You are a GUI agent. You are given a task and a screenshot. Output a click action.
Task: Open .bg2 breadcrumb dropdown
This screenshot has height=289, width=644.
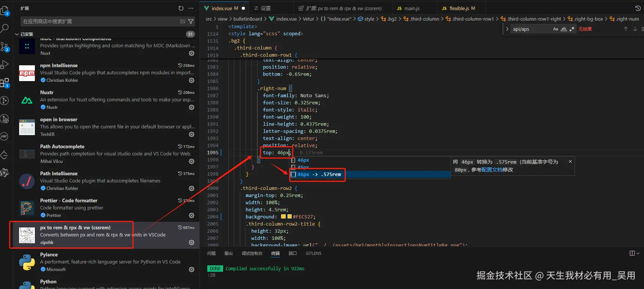point(389,19)
